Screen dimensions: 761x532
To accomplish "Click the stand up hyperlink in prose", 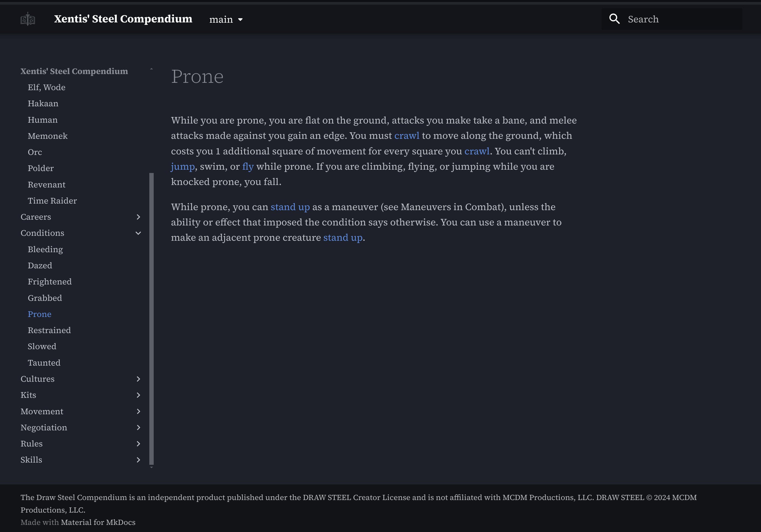I will pyautogui.click(x=290, y=206).
